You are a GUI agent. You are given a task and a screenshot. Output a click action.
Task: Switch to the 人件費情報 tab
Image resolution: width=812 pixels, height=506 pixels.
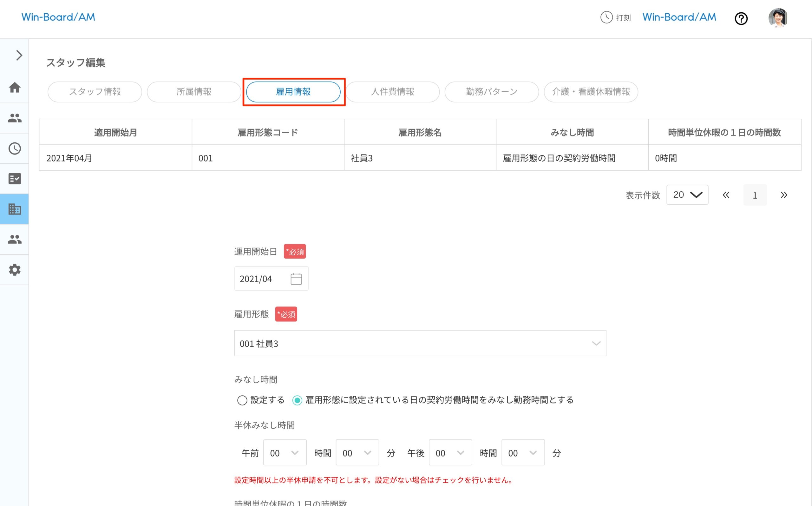click(392, 92)
